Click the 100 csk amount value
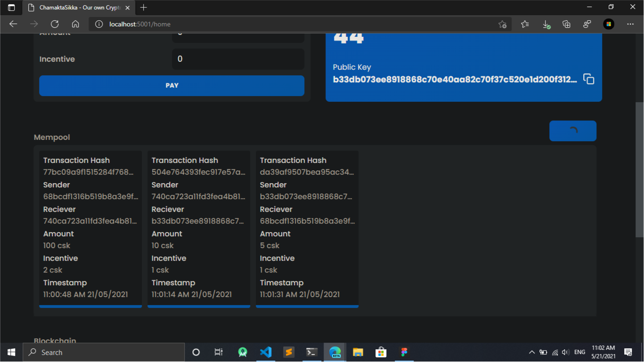The height and width of the screenshot is (362, 644). (x=57, y=246)
